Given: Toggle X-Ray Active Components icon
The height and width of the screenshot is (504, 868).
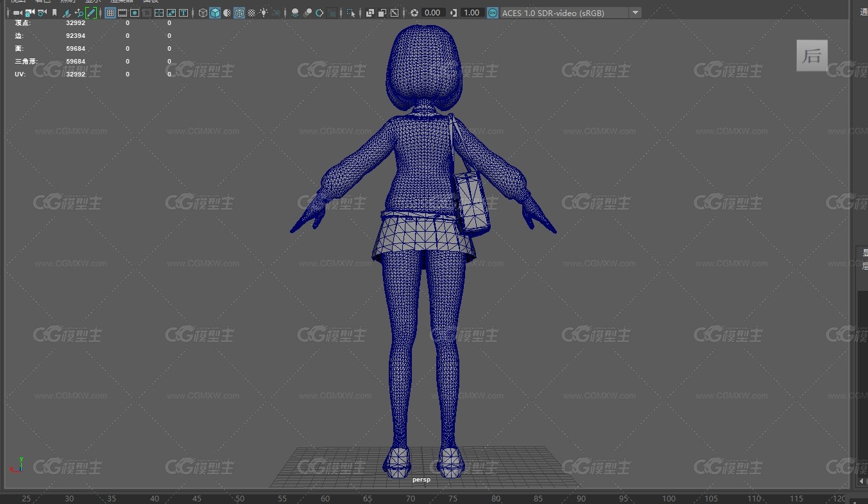Looking at the screenshot, I should pos(382,13).
